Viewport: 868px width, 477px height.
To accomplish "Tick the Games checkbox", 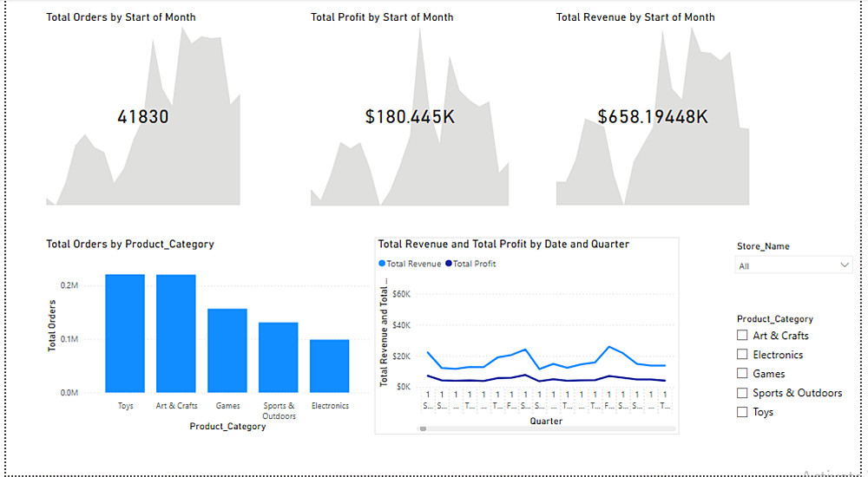I will click(742, 374).
